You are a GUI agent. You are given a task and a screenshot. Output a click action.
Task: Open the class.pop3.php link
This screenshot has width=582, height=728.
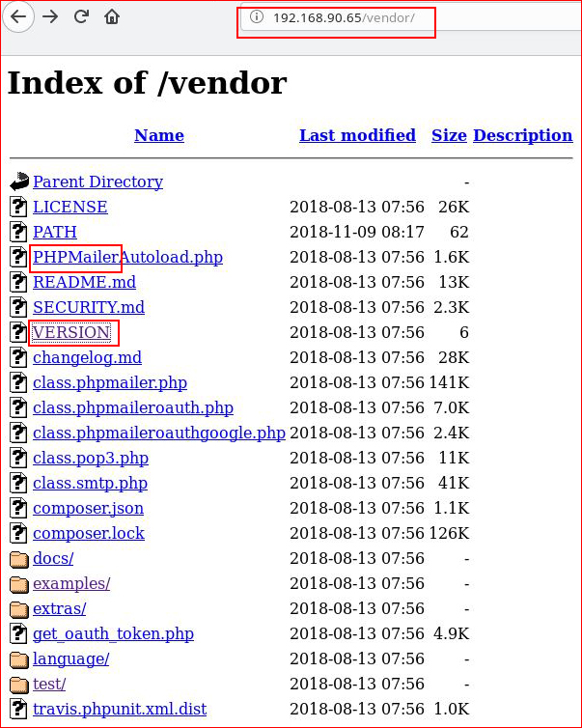[91, 458]
